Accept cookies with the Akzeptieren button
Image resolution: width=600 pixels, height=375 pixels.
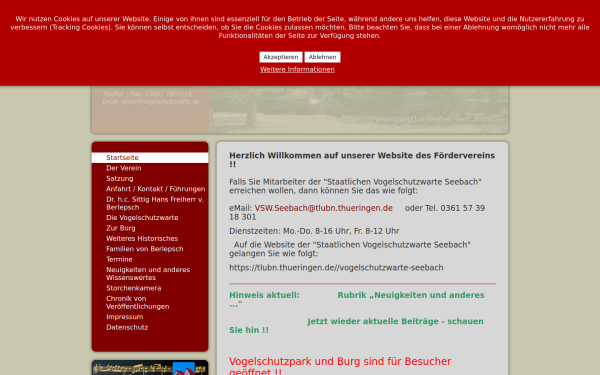pyautogui.click(x=280, y=57)
